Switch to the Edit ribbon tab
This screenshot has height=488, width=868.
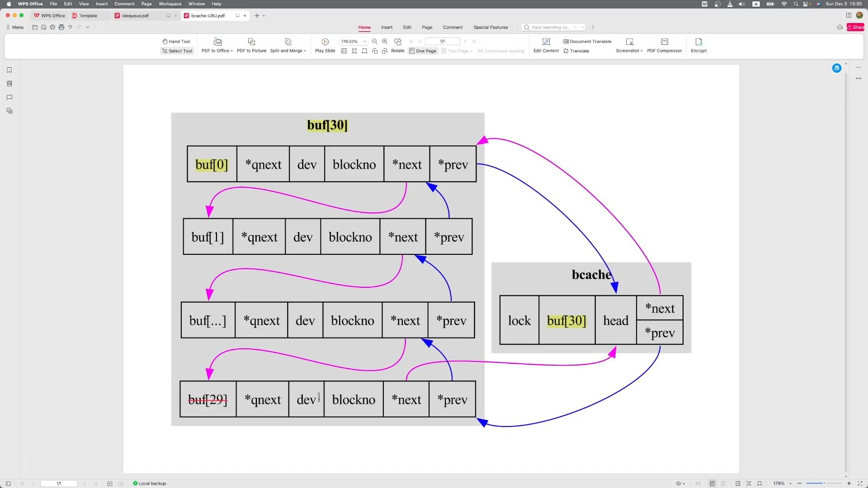[x=407, y=28]
